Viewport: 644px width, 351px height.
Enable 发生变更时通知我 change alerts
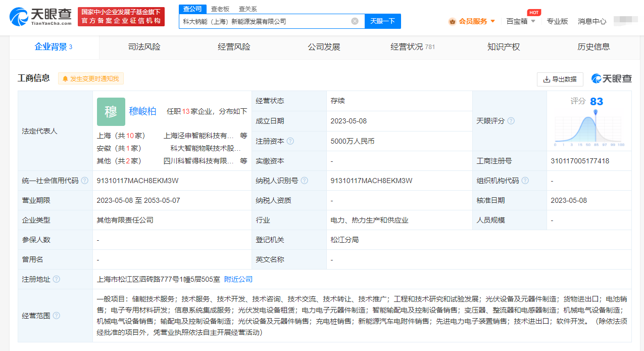click(x=91, y=79)
